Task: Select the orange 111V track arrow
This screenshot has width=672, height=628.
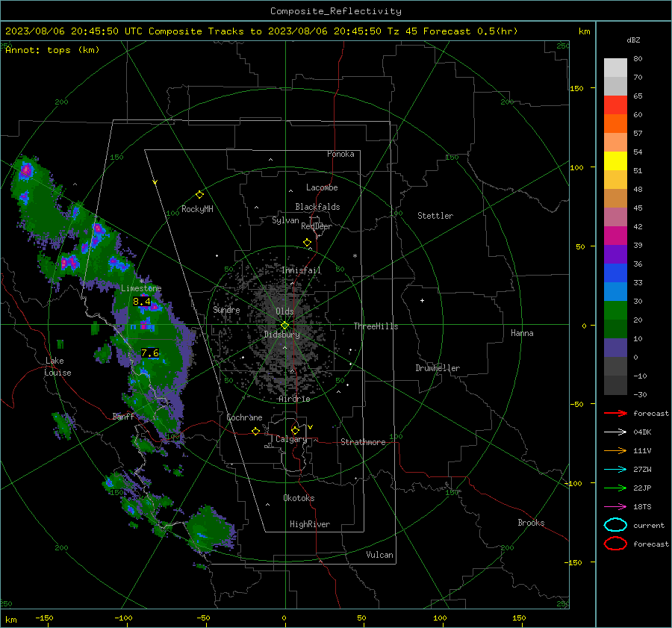Action: (615, 450)
